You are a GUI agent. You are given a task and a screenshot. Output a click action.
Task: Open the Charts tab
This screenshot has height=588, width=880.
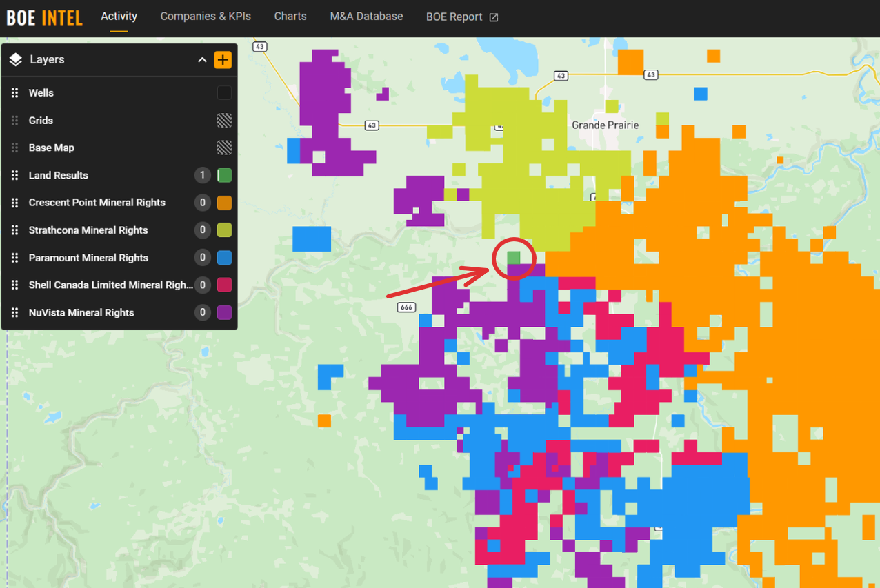(x=290, y=16)
